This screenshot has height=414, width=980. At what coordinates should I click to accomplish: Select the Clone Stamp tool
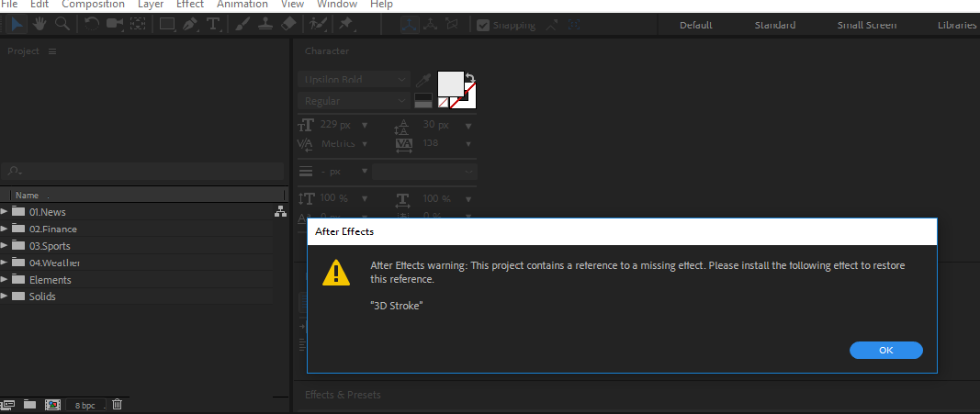click(x=265, y=25)
